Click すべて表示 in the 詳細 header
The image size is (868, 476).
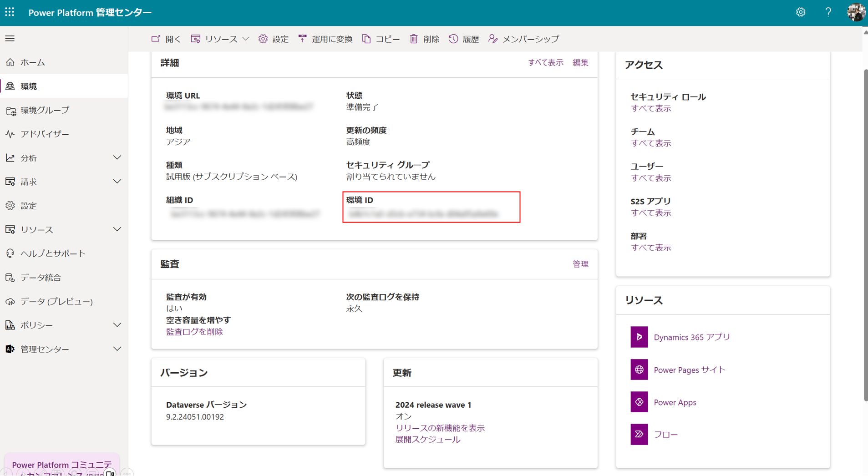pyautogui.click(x=545, y=63)
